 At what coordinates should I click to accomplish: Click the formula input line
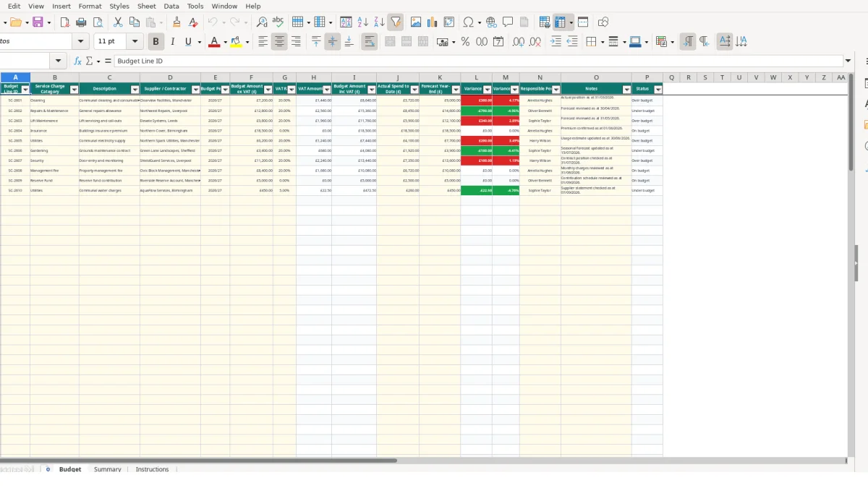[x=477, y=61]
